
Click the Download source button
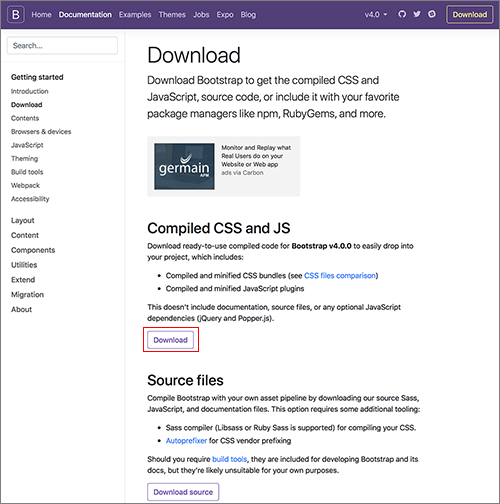click(x=183, y=492)
